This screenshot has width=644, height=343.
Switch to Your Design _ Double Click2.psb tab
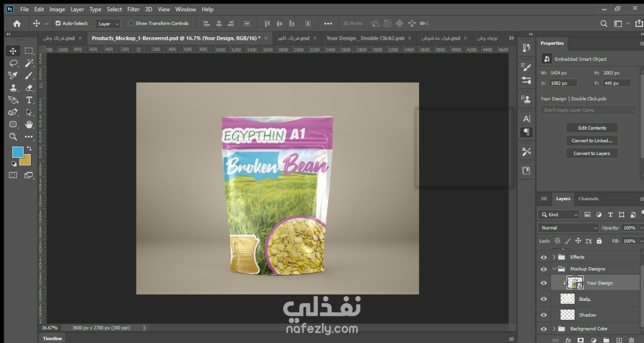[x=365, y=38]
